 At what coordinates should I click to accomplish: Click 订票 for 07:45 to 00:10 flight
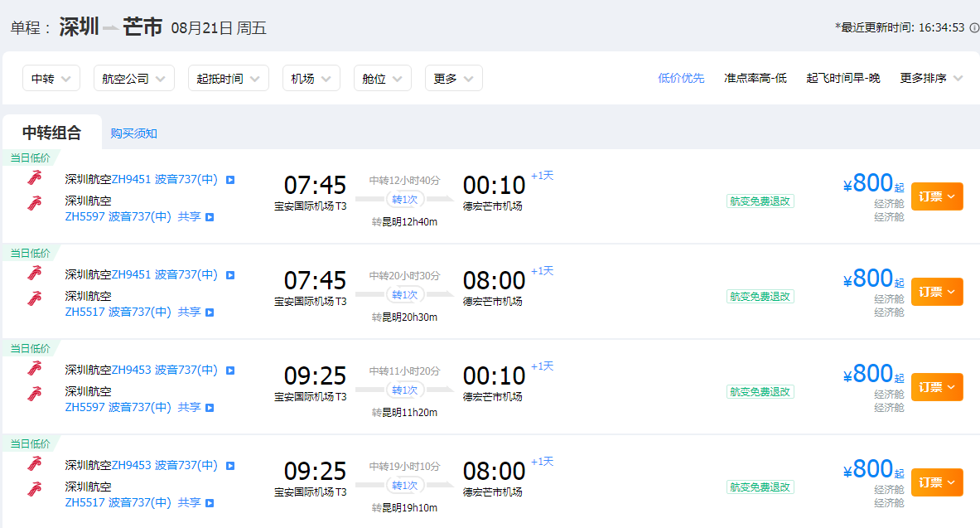[937, 196]
